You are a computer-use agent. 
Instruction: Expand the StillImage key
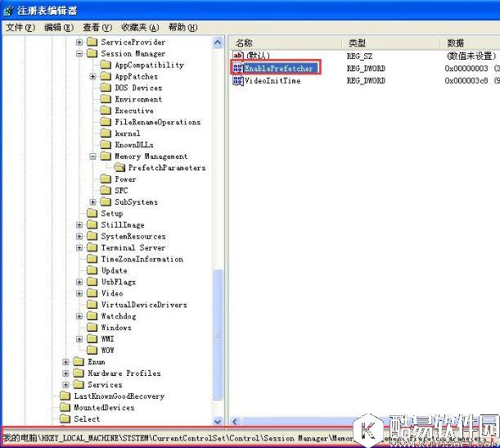[x=79, y=225]
